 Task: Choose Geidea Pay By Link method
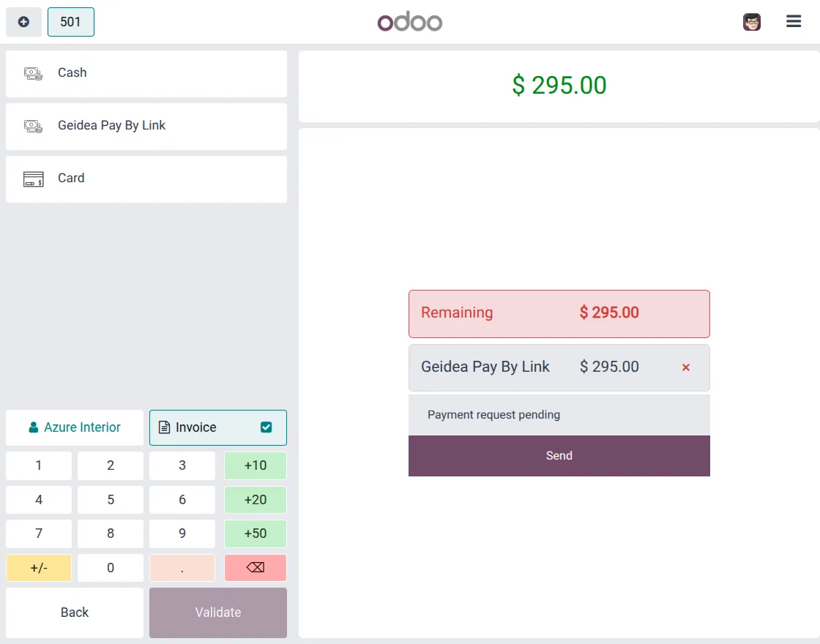pyautogui.click(x=146, y=126)
